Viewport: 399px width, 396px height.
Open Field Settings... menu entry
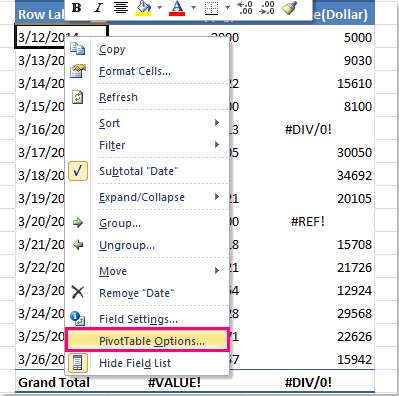tap(138, 319)
